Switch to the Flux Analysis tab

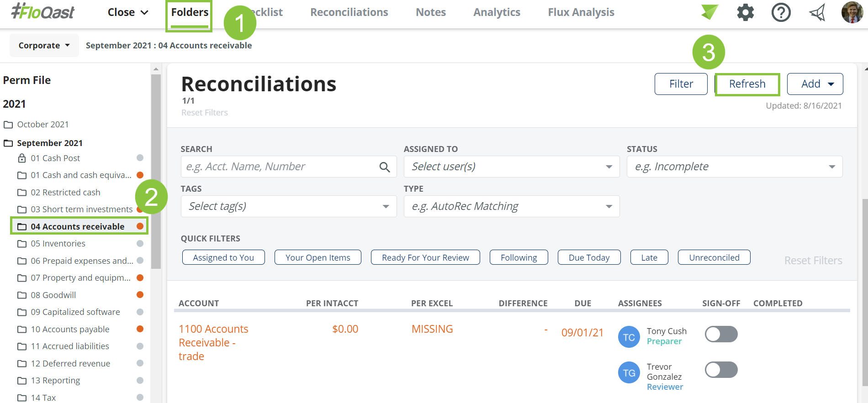click(581, 12)
